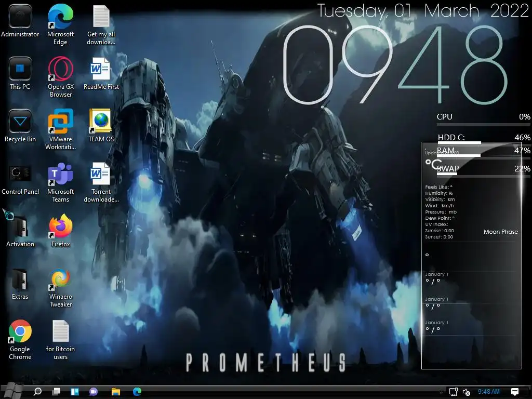Click the 'Humidity: %' weather line
Image resolution: width=532 pixels, height=399 pixels.
(438, 193)
